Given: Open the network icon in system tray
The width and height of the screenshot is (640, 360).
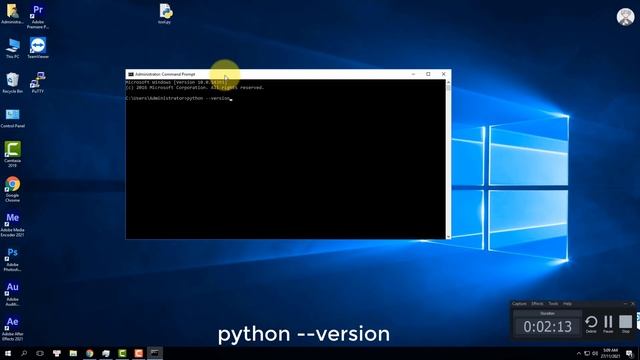Looking at the screenshot, I should [587, 353].
